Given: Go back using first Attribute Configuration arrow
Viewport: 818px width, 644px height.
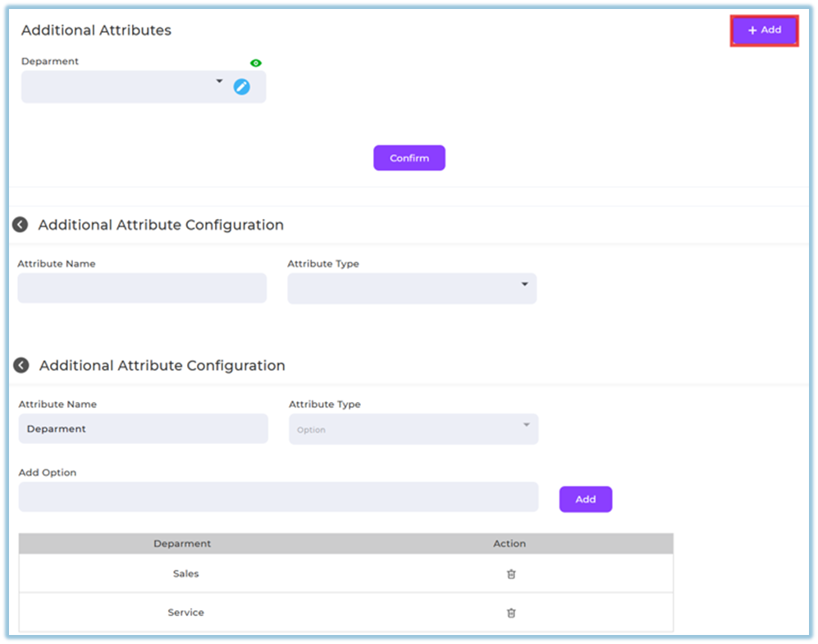Looking at the screenshot, I should click(21, 225).
